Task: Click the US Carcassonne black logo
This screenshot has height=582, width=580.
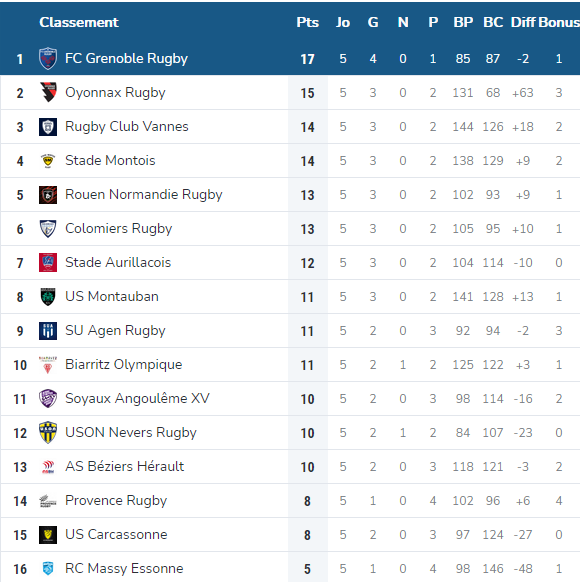Action: [x=48, y=535]
